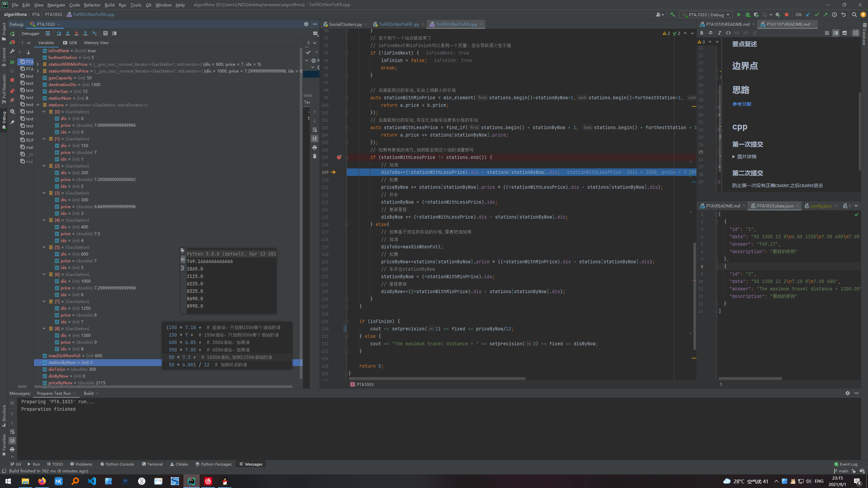The image size is (868, 488).
Task: Click the Step Over debugger icon
Action: pyautogui.click(x=59, y=33)
